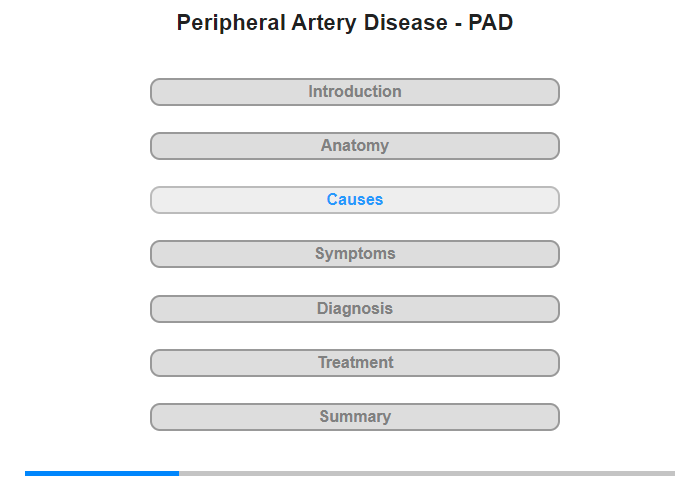View the Treatment section
The width and height of the screenshot is (700, 480).
tap(355, 363)
